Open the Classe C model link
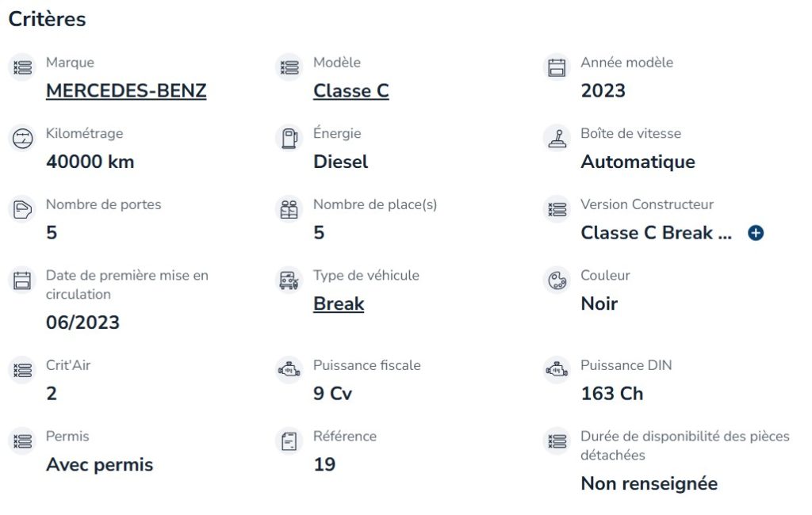 [350, 90]
